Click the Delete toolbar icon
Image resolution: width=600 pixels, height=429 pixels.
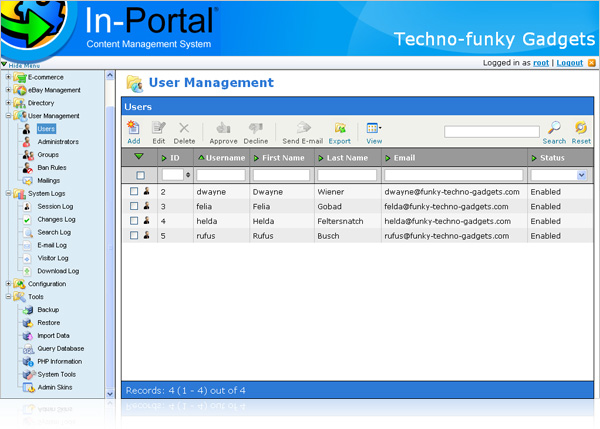(184, 128)
